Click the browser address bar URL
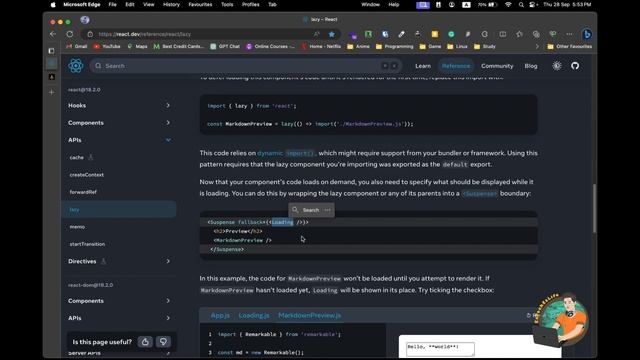Viewport: 640px width, 360px height. [144, 34]
